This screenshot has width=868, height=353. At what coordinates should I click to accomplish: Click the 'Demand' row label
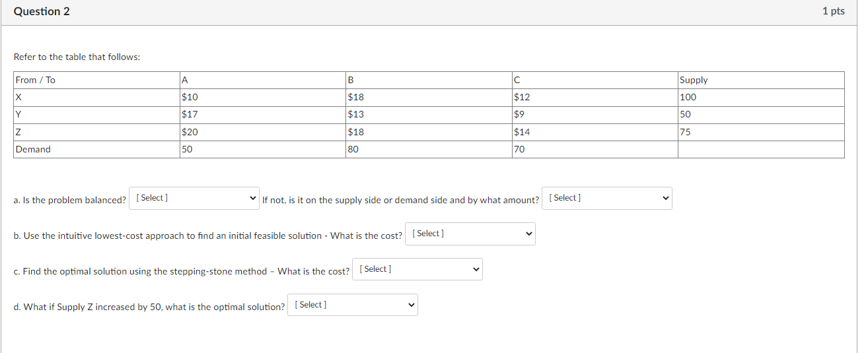[x=96, y=150]
